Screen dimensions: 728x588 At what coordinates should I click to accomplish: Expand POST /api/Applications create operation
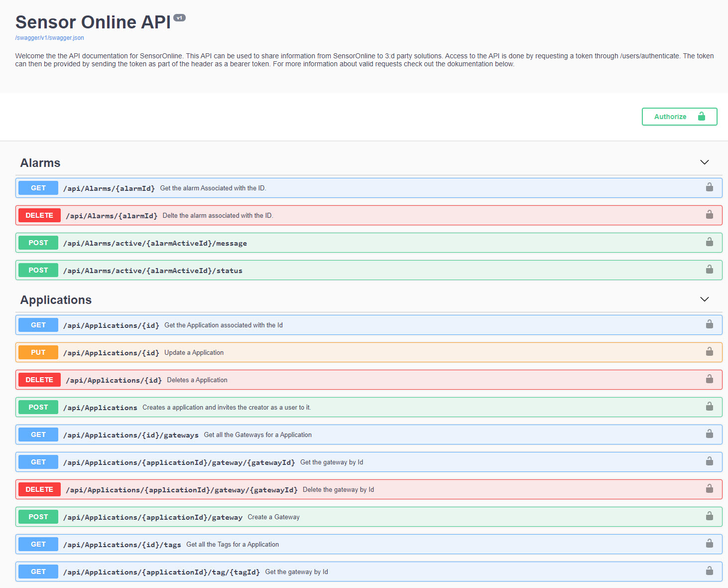tap(368, 407)
